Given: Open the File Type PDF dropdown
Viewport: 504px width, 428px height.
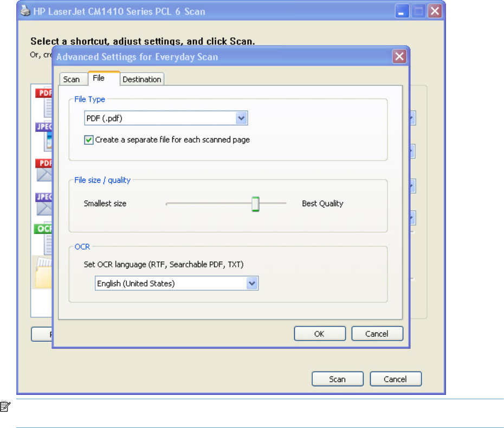Looking at the screenshot, I should 166,118.
